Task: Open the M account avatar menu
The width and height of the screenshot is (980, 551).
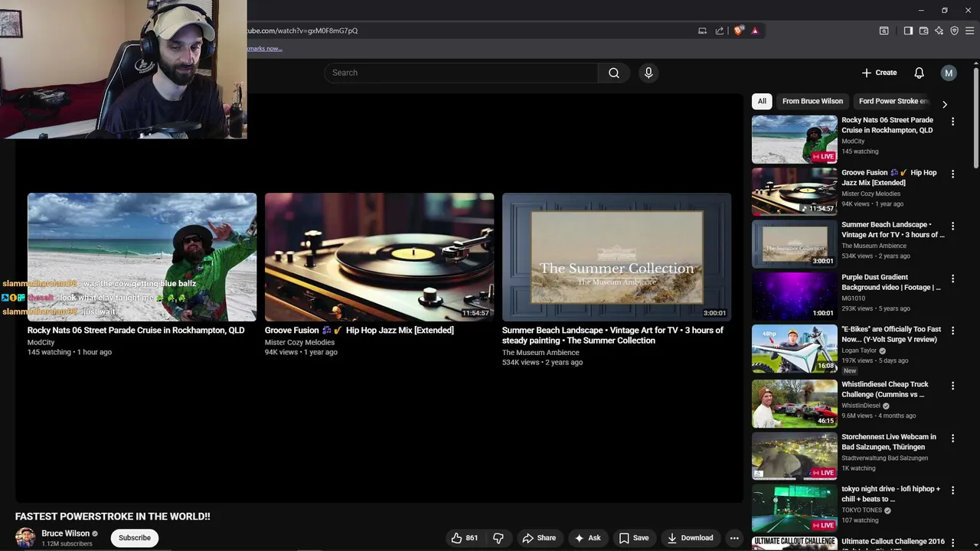Action: 949,73
